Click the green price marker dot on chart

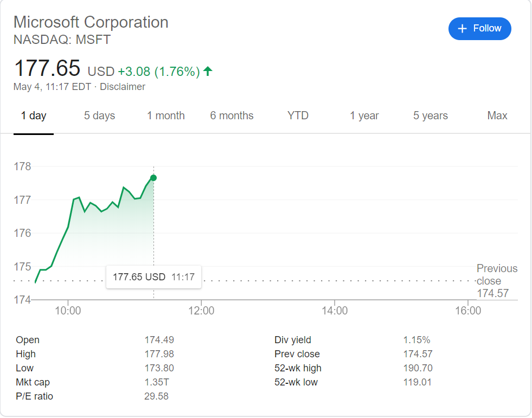click(x=153, y=178)
